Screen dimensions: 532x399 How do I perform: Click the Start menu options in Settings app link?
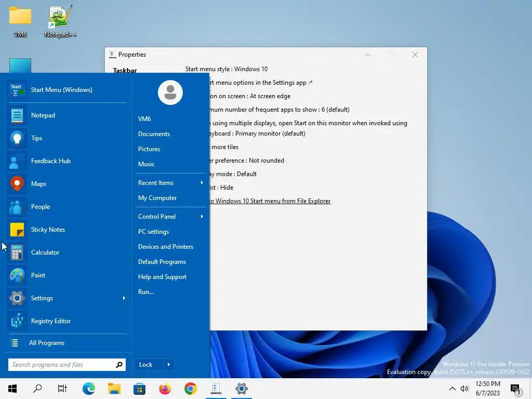[x=261, y=83]
